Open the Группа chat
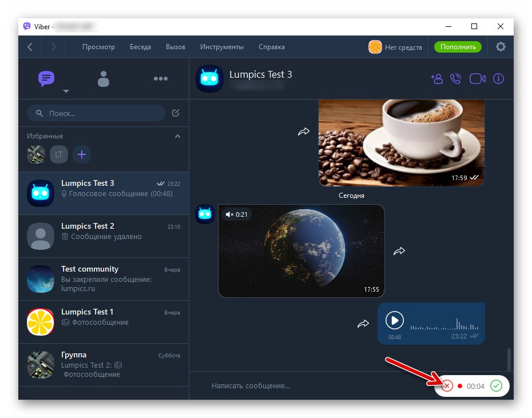532x418 pixels. pos(104,365)
